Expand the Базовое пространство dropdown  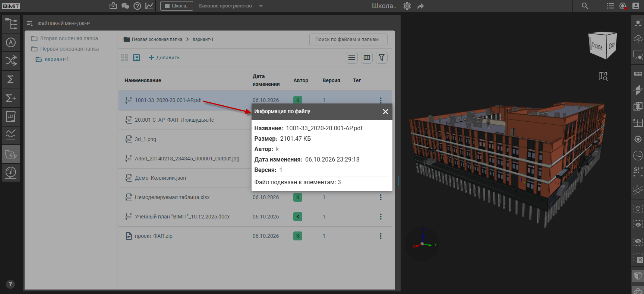[x=231, y=6]
